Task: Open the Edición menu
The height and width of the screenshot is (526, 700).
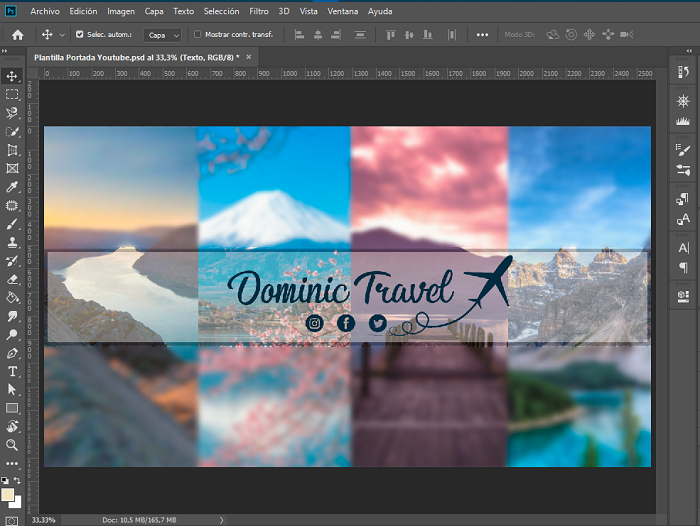Action: click(83, 11)
